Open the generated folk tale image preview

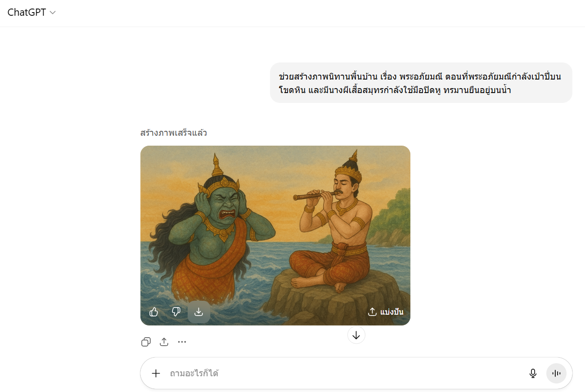pos(275,236)
